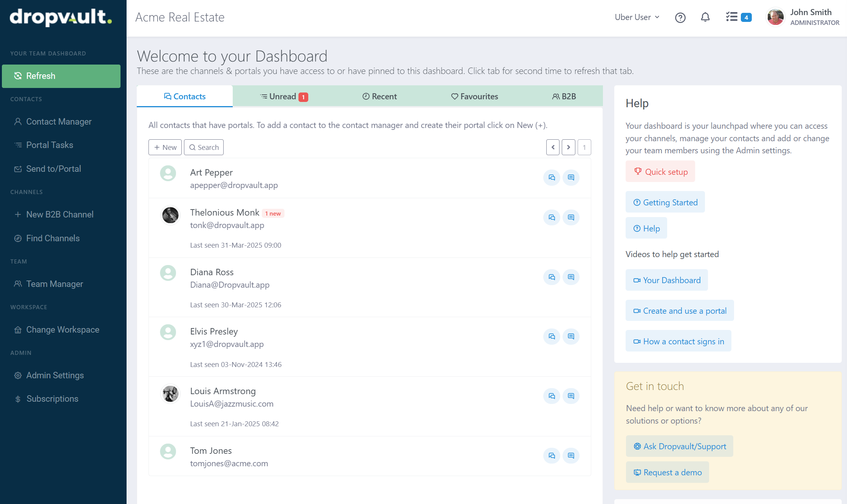
Task: Play How a contact signs in video
Action: click(x=679, y=341)
